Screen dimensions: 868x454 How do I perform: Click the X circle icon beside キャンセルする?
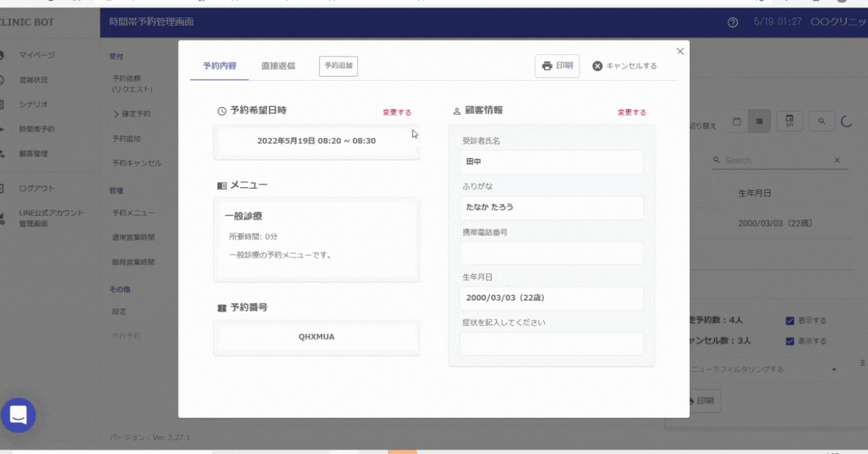(597, 66)
